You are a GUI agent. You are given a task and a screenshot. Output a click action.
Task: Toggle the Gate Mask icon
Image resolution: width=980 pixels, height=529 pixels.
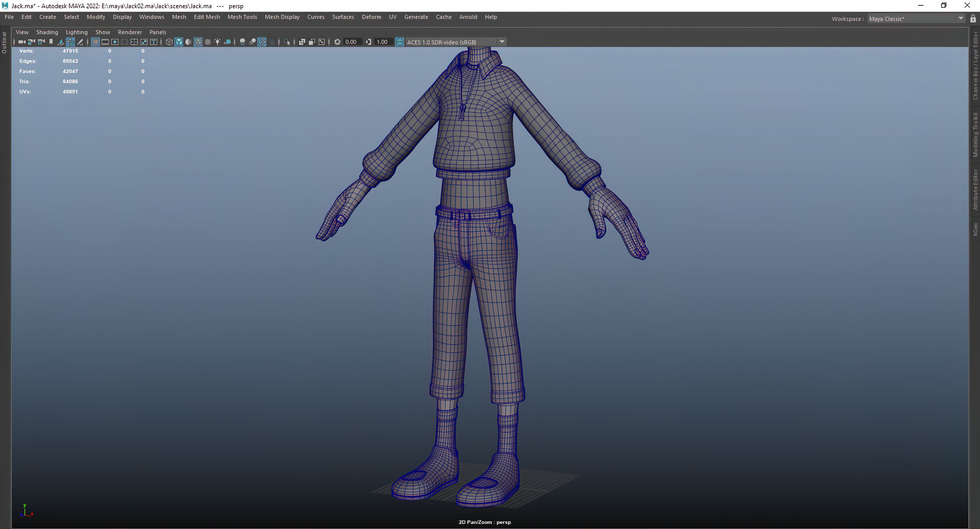coord(125,42)
